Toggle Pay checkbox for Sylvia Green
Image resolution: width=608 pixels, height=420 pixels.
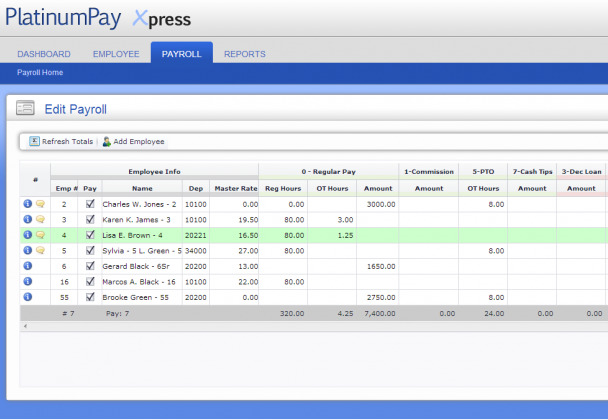tap(90, 251)
